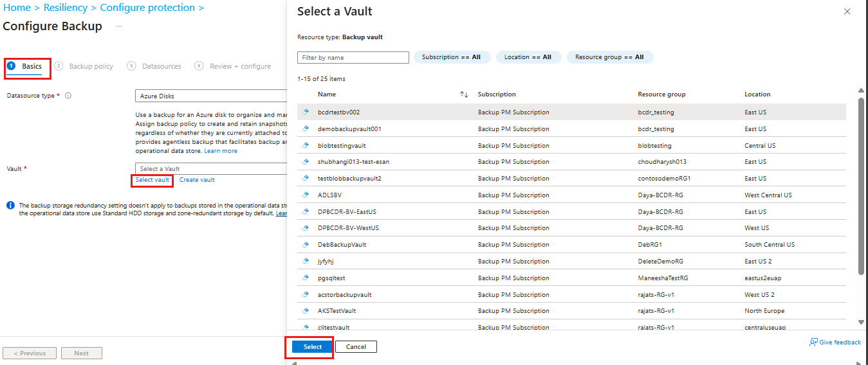Select the blobtestingvault vault name
The height and width of the screenshot is (365, 868).
(342, 146)
